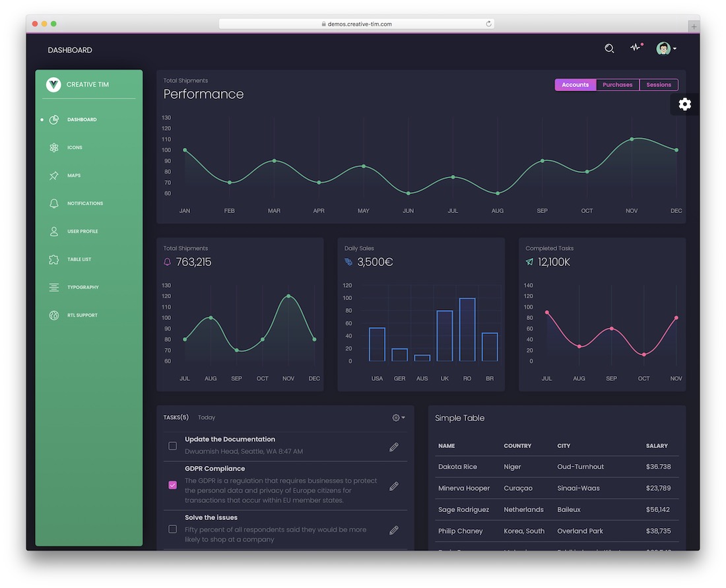Click the Overland Park city cell
Viewport: 726px width, 588px height.
(x=579, y=531)
